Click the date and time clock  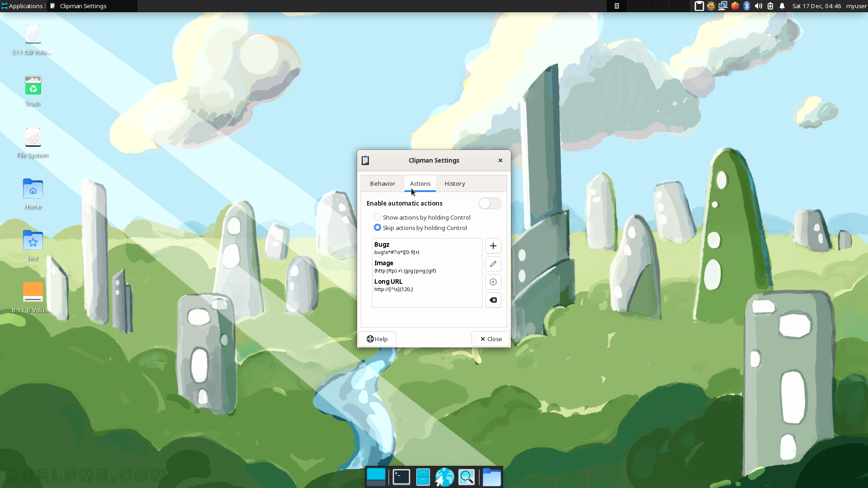coord(816,6)
